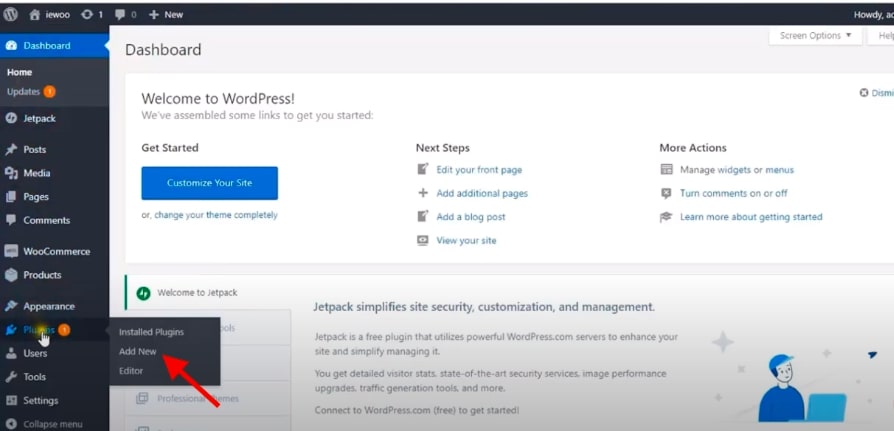Open comments bubble in admin bar
Image resolution: width=894 pixels, height=431 pixels.
(125, 15)
